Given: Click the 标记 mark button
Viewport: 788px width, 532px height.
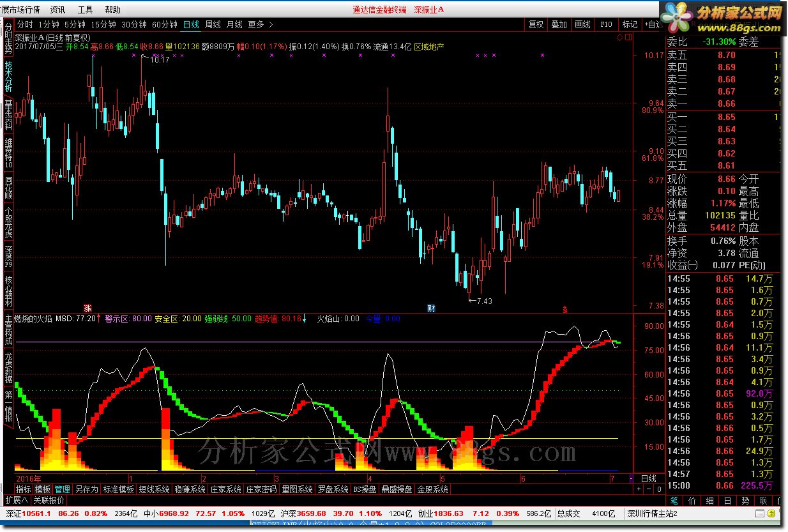Looking at the screenshot, I should pos(630,24).
